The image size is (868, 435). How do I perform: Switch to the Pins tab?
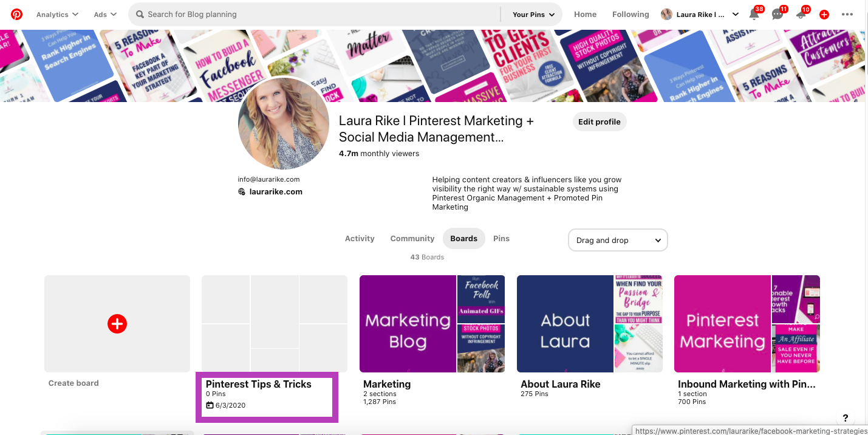coord(501,239)
